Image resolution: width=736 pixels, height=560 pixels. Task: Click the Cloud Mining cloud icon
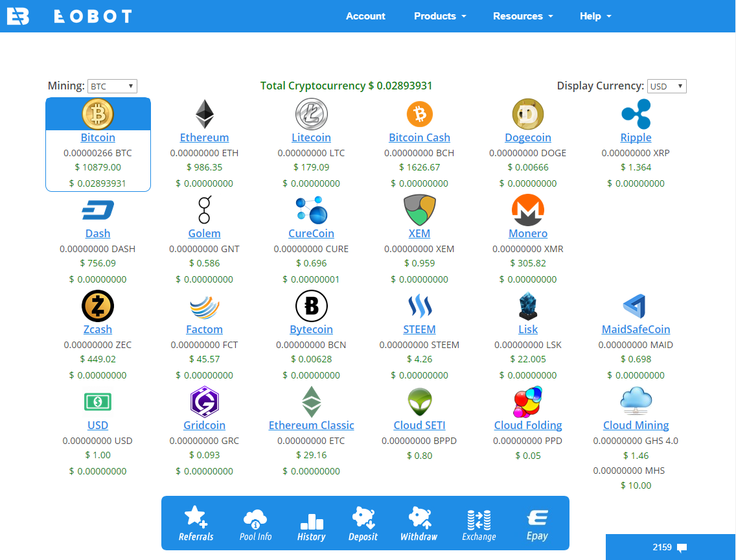coord(636,401)
